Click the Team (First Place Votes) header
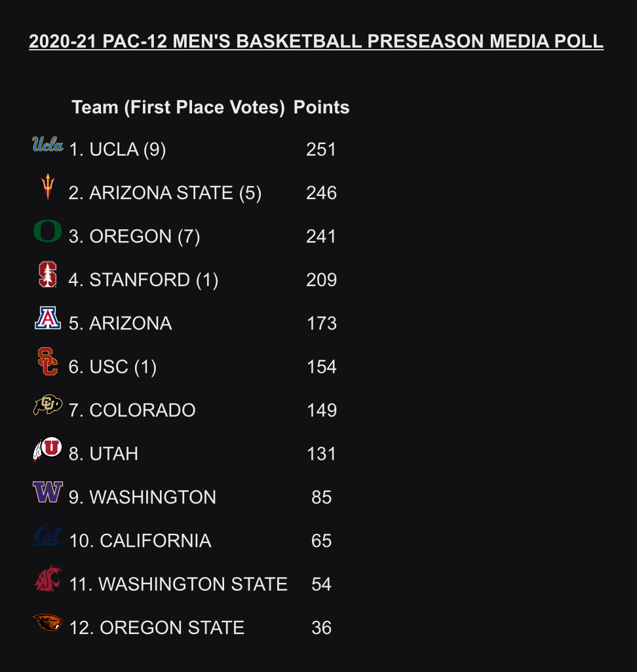The image size is (637, 672). (x=178, y=107)
